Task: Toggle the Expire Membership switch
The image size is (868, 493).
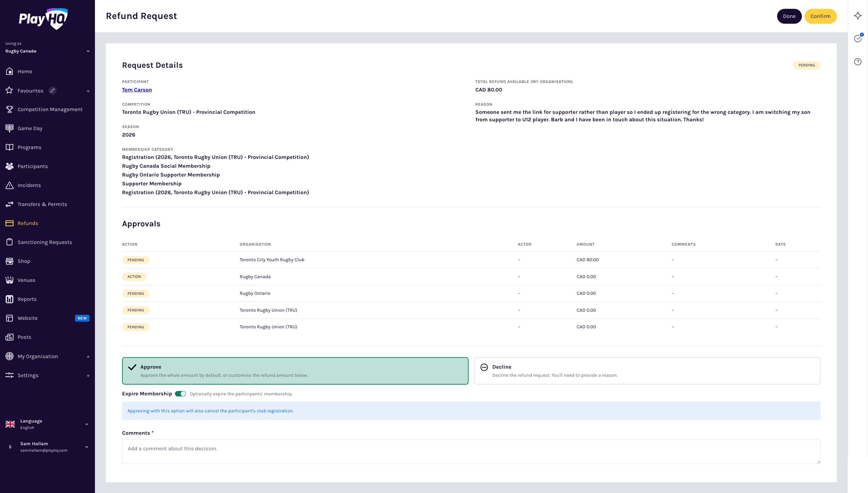Action: [x=180, y=394]
